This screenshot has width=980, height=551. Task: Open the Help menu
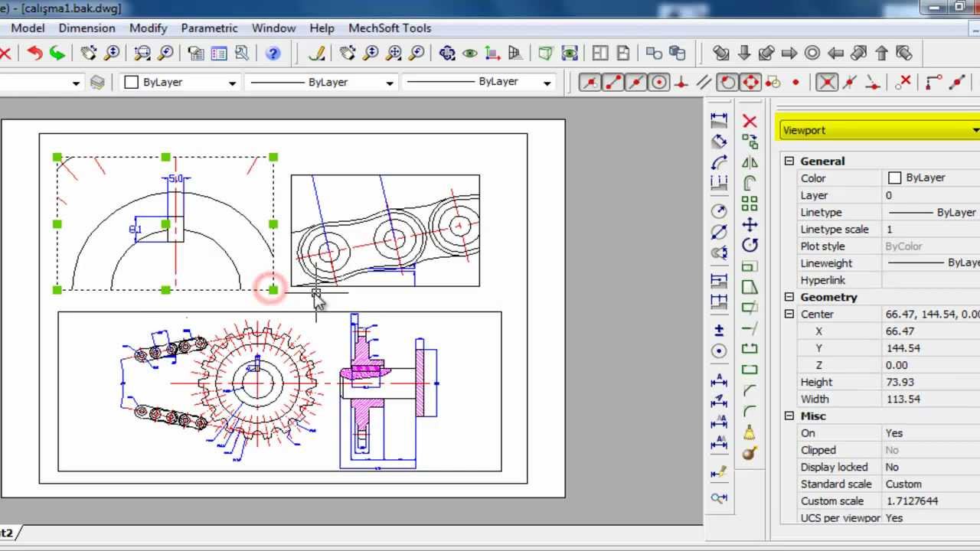[x=322, y=28]
